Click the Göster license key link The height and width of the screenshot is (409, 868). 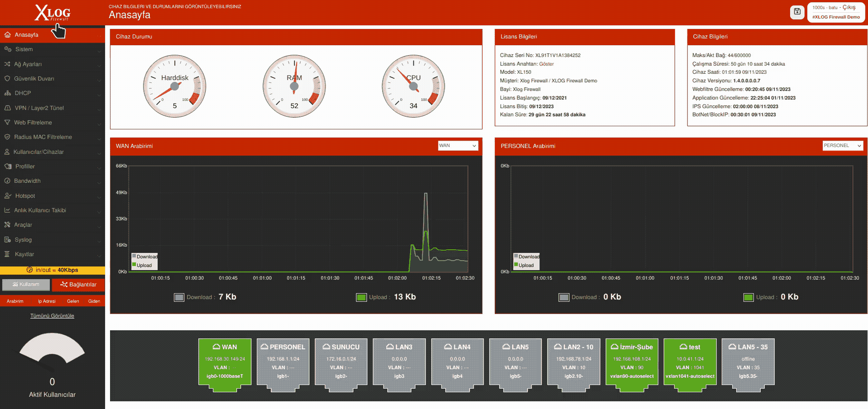pyautogui.click(x=547, y=64)
